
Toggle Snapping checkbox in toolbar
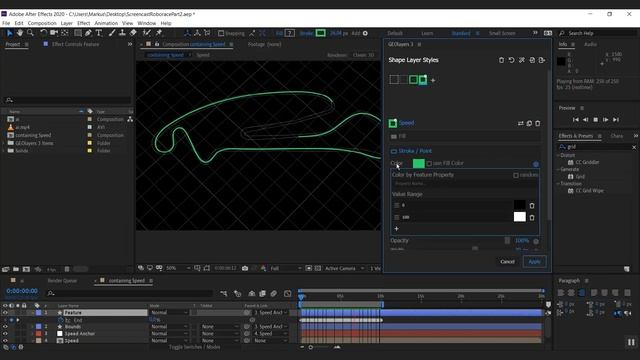221,33
